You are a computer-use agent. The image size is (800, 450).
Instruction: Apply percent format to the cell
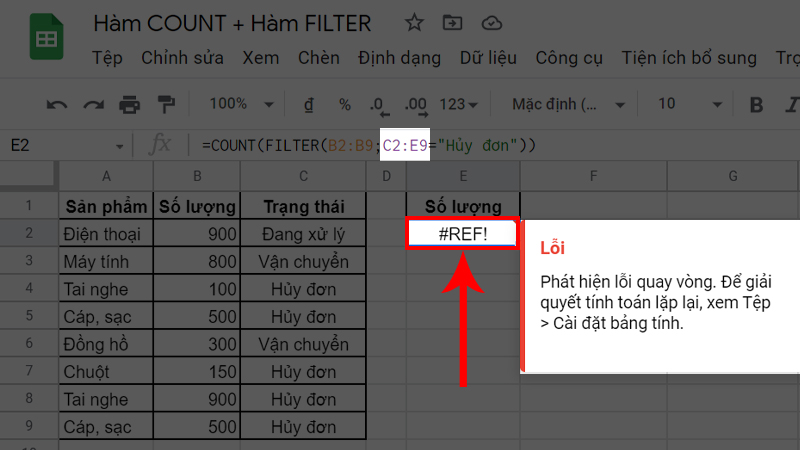click(344, 104)
